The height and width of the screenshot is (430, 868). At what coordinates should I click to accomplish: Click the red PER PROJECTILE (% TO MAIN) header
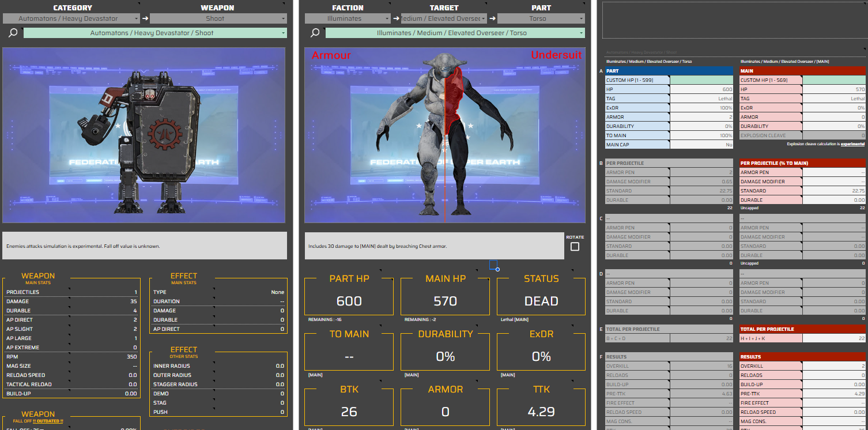[x=802, y=163]
